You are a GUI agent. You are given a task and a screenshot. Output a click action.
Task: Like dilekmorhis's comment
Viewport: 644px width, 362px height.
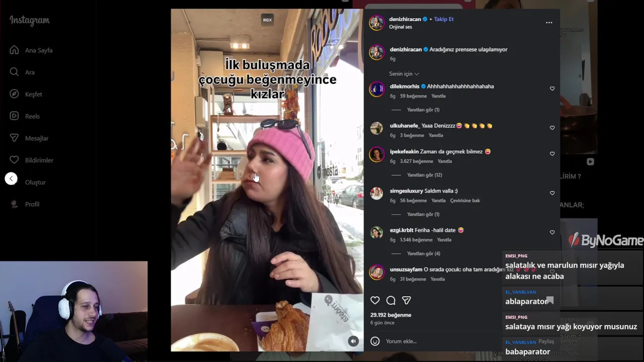click(x=552, y=88)
